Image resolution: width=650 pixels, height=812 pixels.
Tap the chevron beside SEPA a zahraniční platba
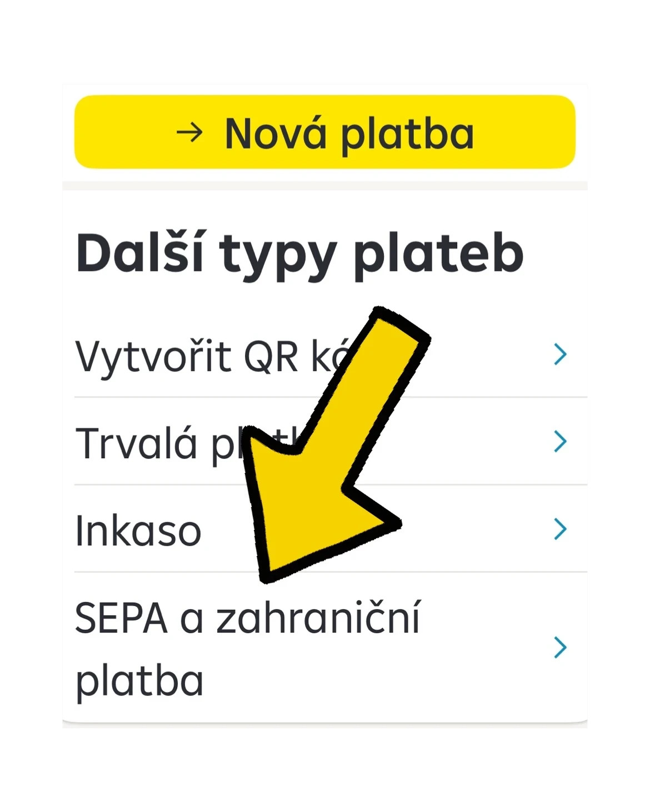pyautogui.click(x=560, y=647)
